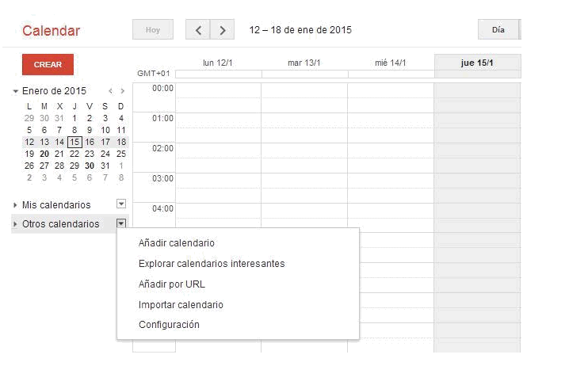
Task: Click Otros calendarios dropdown arrow button
Action: [120, 223]
